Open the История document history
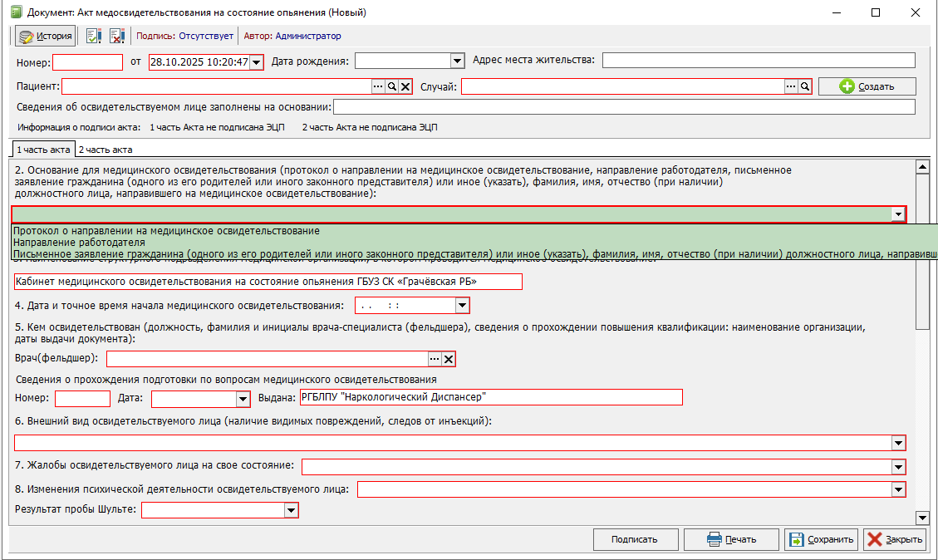 coord(46,36)
